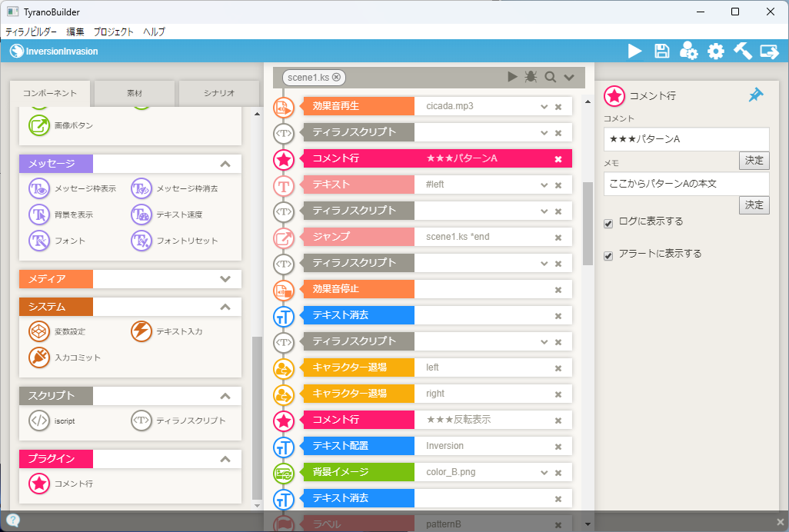The width and height of the screenshot is (789, 532).
Task: Expand the 効果音再生 cicada.mp3 row chevron
Action: 544,107
